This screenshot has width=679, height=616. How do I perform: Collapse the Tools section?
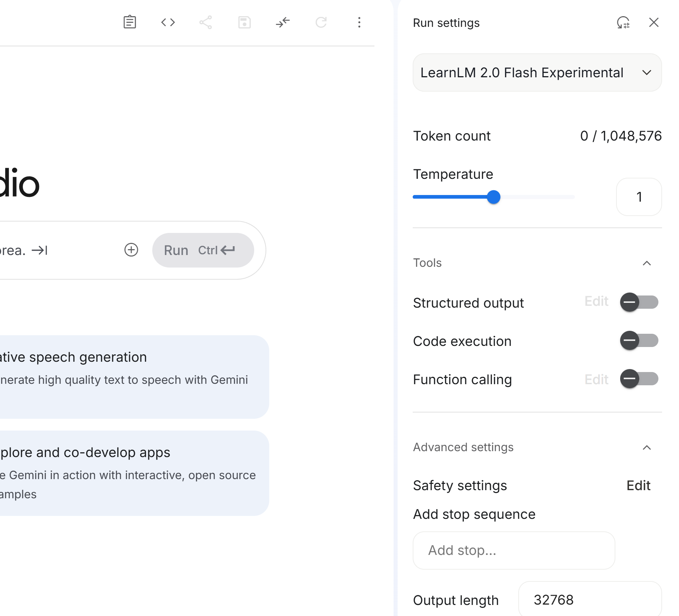coord(647,263)
